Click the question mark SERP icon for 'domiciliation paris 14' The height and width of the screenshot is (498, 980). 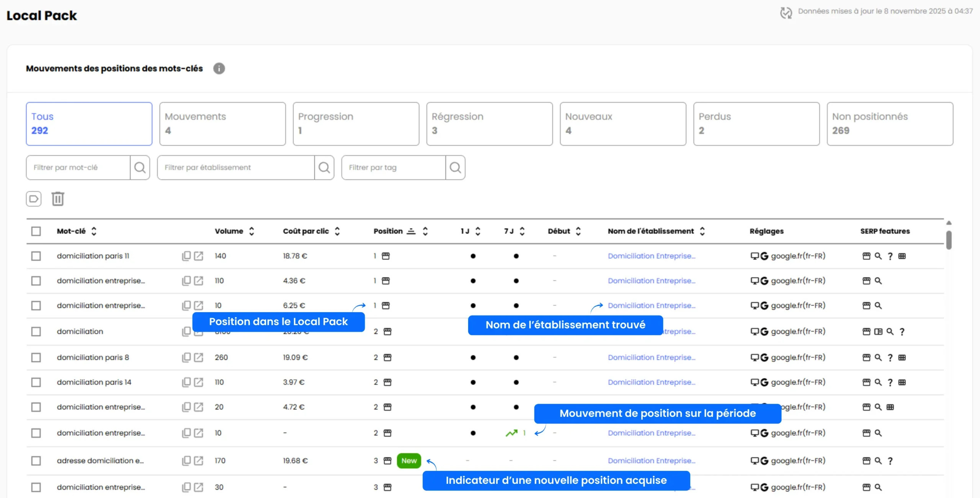tap(890, 382)
